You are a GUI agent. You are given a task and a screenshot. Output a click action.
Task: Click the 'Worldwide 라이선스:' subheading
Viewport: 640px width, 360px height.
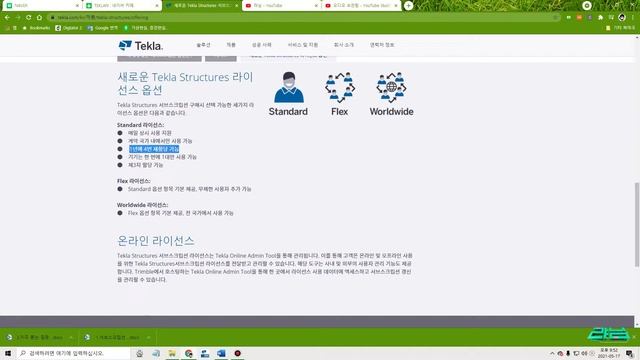pos(142,205)
